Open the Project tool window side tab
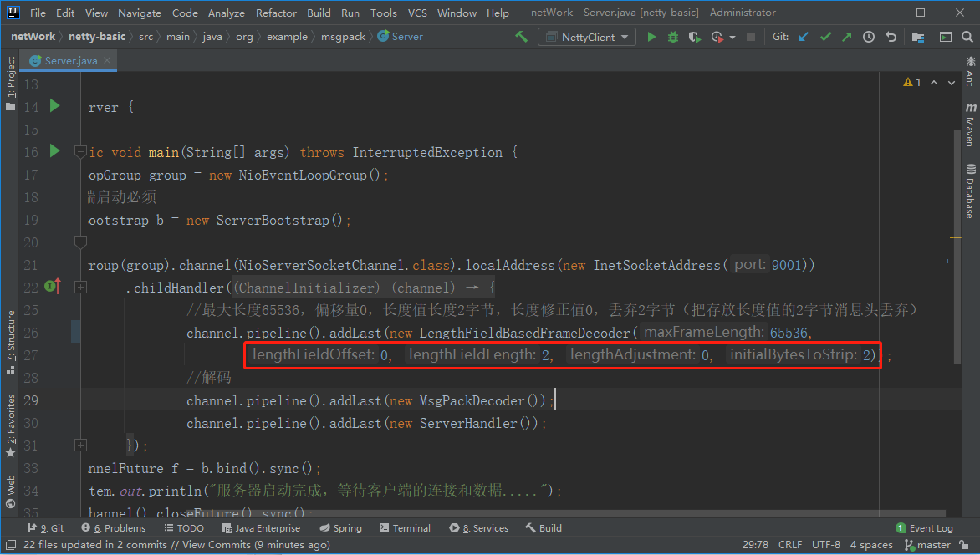Screen dimensions: 980x555 coord(11,84)
